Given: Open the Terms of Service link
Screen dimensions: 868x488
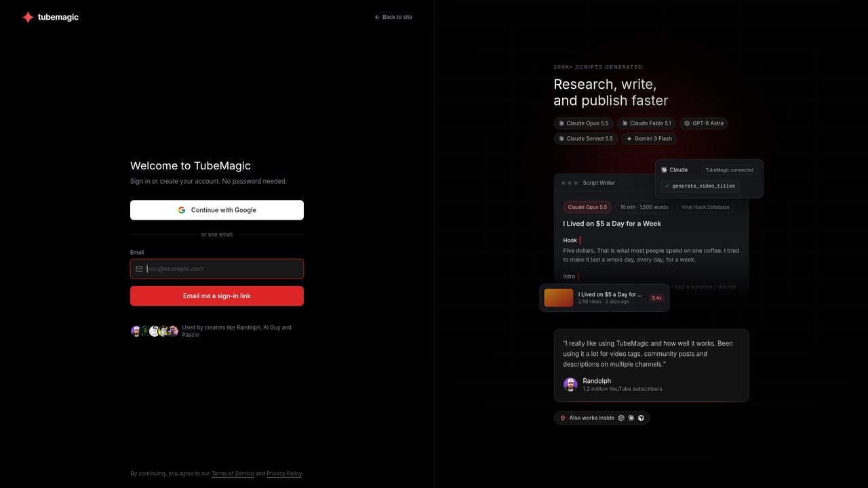Looking at the screenshot, I should (x=233, y=474).
